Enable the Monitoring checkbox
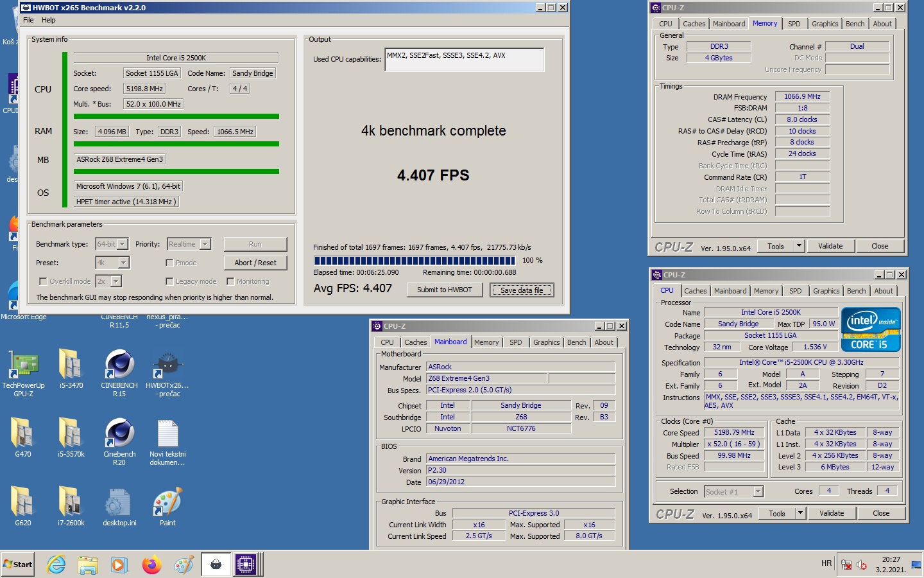This screenshot has width=924, height=578. tap(230, 281)
